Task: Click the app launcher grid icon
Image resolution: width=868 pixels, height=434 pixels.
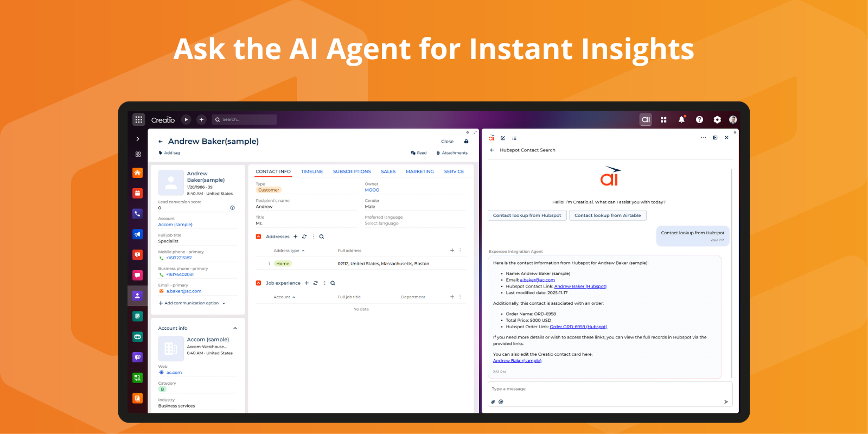Action: (139, 119)
